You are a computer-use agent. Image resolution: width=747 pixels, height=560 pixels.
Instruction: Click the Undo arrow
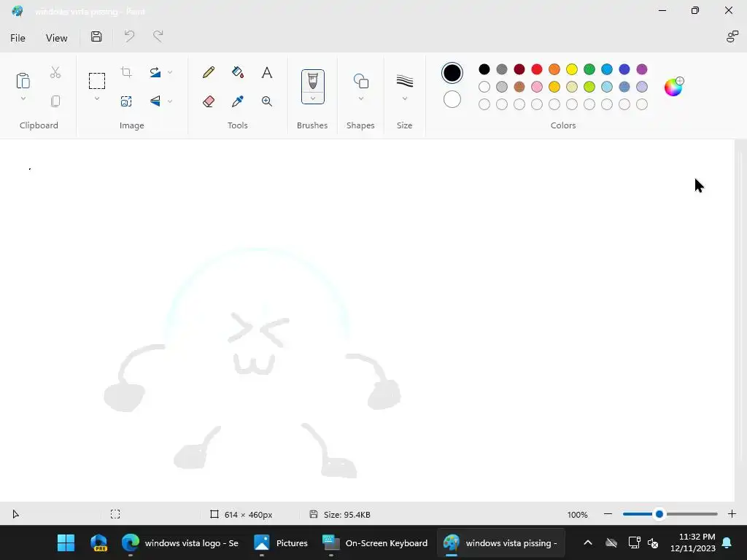129,36
